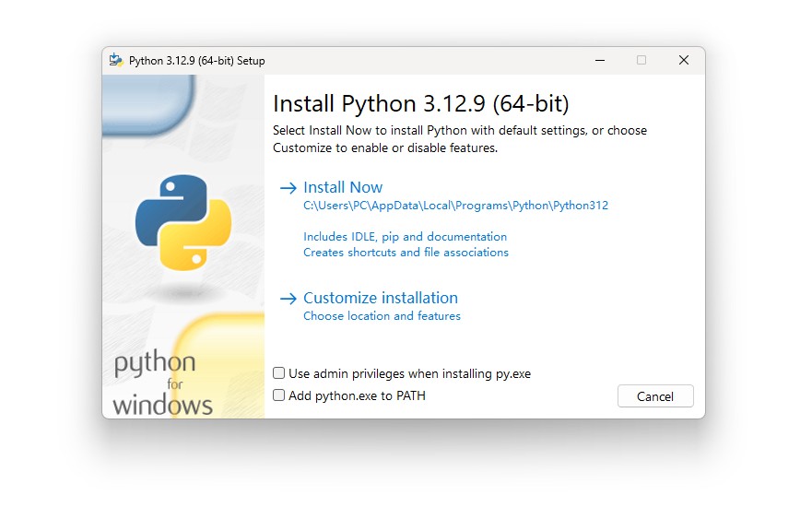Click the install path C:\Users\PC\AppData text
Image resolution: width=812 pixels, height=507 pixels.
455,206
